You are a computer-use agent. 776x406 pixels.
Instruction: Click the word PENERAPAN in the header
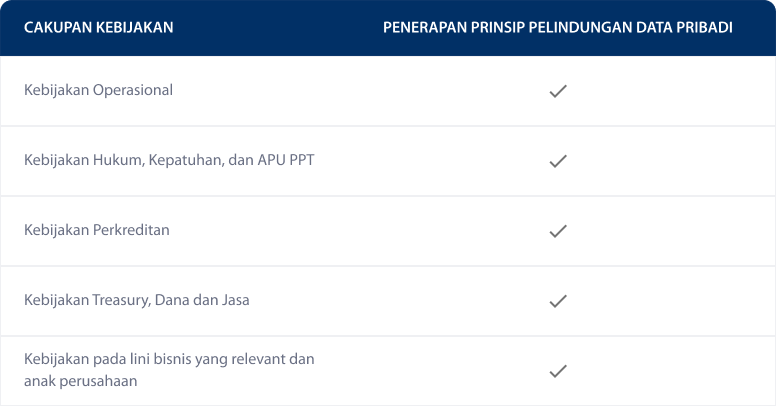click(425, 27)
